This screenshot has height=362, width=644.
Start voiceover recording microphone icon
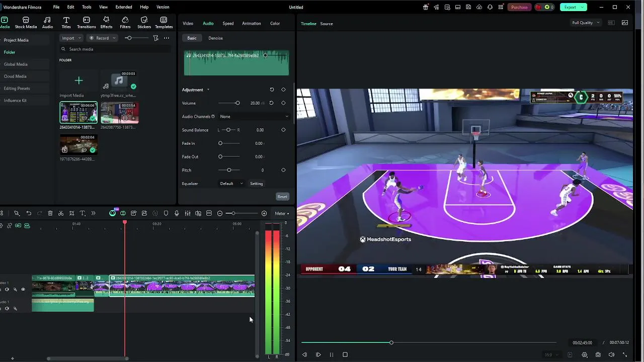(x=177, y=213)
